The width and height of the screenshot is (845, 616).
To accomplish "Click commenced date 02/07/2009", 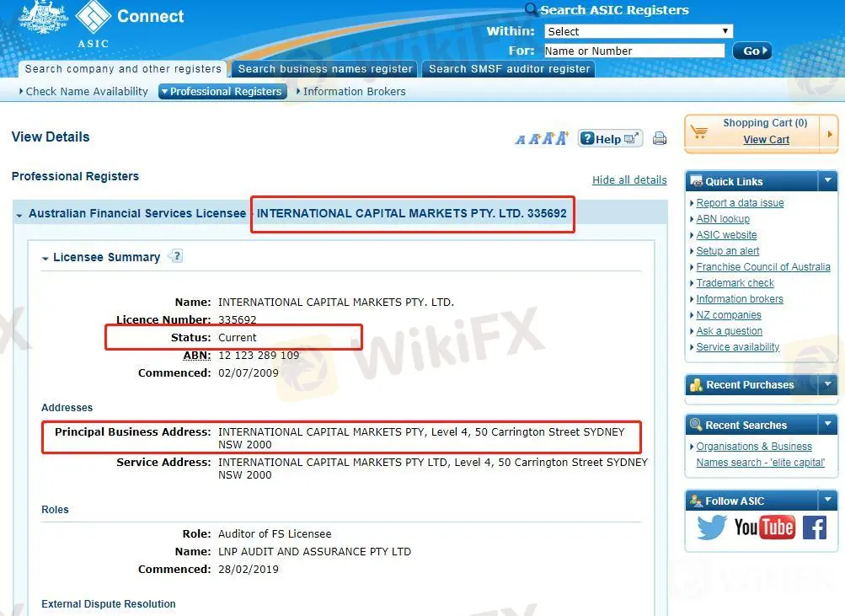I will point(249,373).
